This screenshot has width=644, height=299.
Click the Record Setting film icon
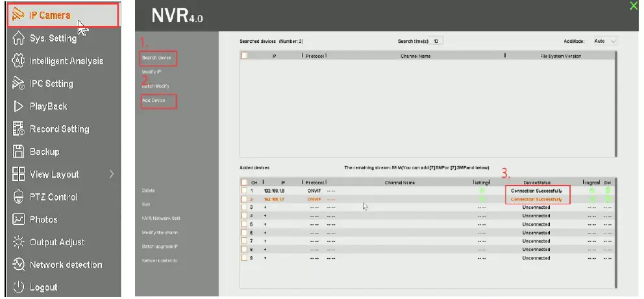18,129
